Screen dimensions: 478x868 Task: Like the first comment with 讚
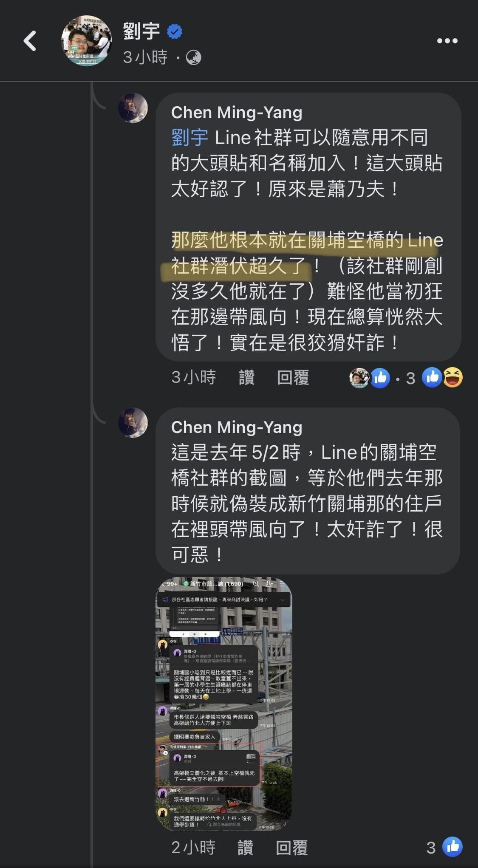tap(246, 377)
